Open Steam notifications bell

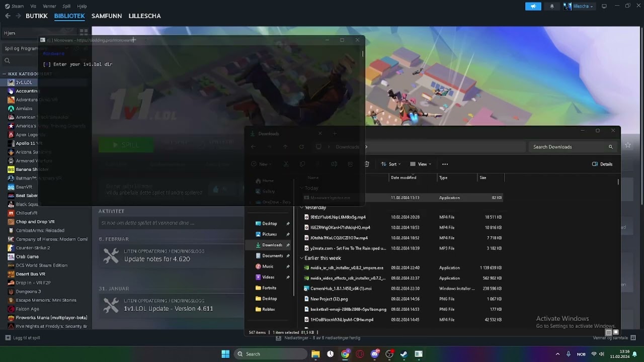(x=552, y=6)
